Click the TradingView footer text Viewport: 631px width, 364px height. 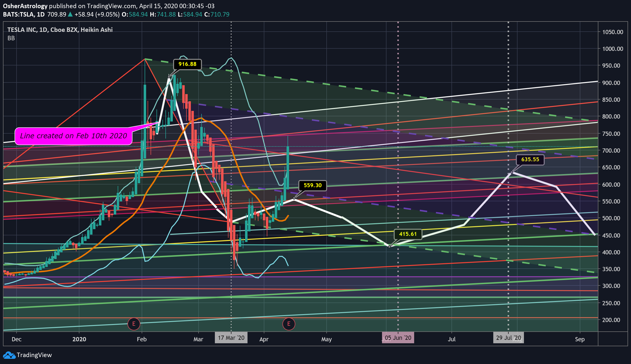click(34, 355)
